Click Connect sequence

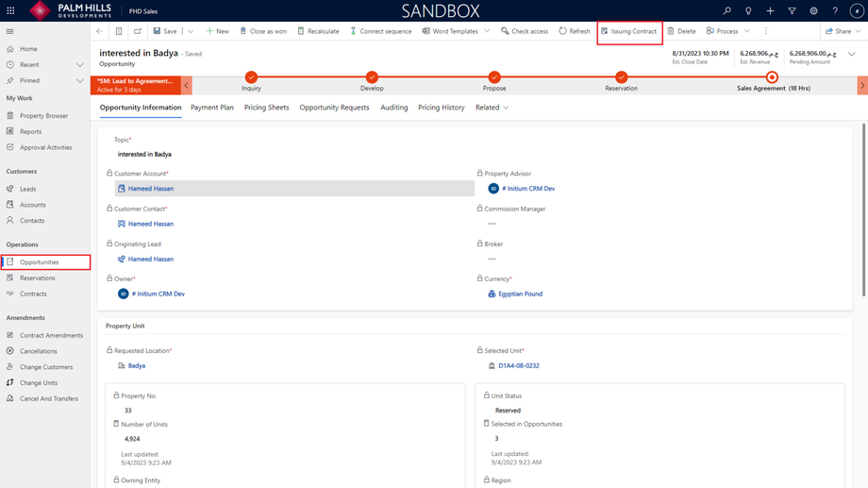pyautogui.click(x=381, y=31)
